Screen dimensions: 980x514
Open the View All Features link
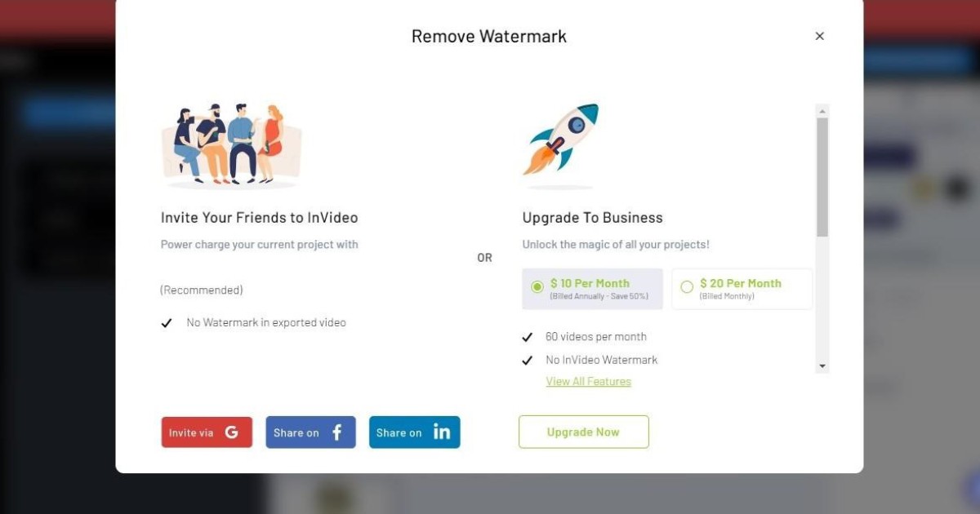589,381
